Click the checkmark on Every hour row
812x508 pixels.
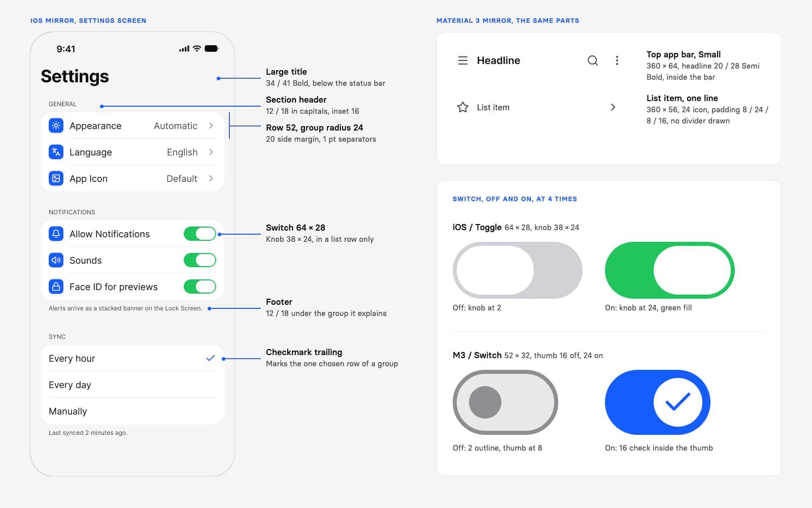[211, 358]
